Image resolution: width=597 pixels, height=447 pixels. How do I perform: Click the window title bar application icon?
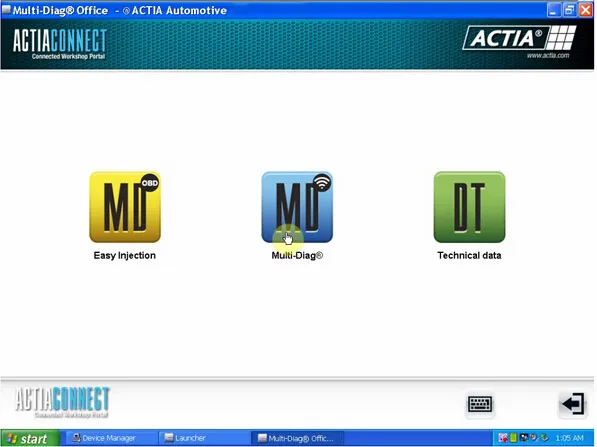(6, 10)
